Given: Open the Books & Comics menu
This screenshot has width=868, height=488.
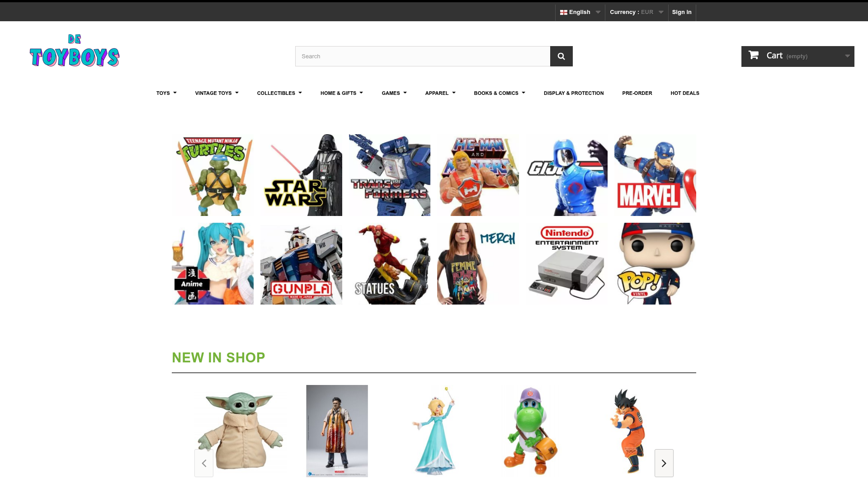Looking at the screenshot, I should click(499, 93).
